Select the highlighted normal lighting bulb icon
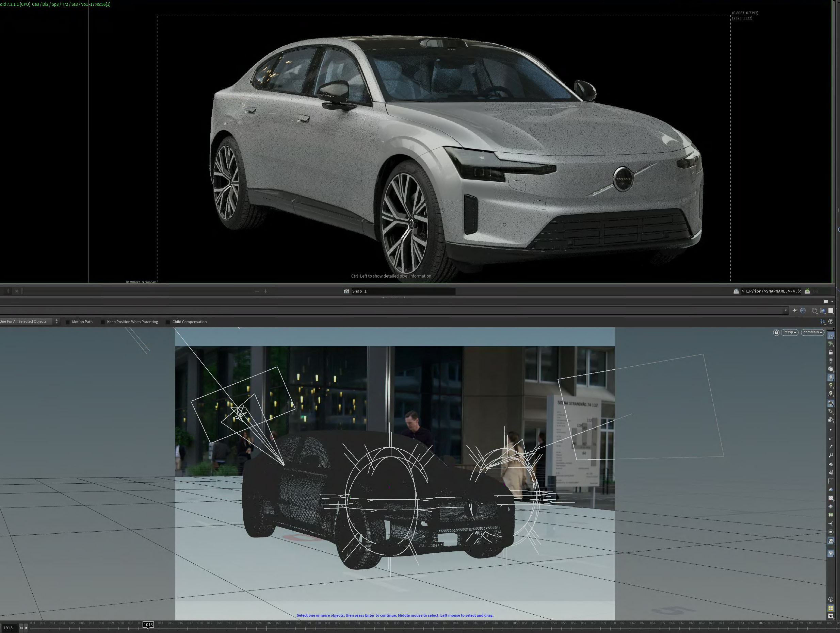The height and width of the screenshot is (633, 840). 830,378
